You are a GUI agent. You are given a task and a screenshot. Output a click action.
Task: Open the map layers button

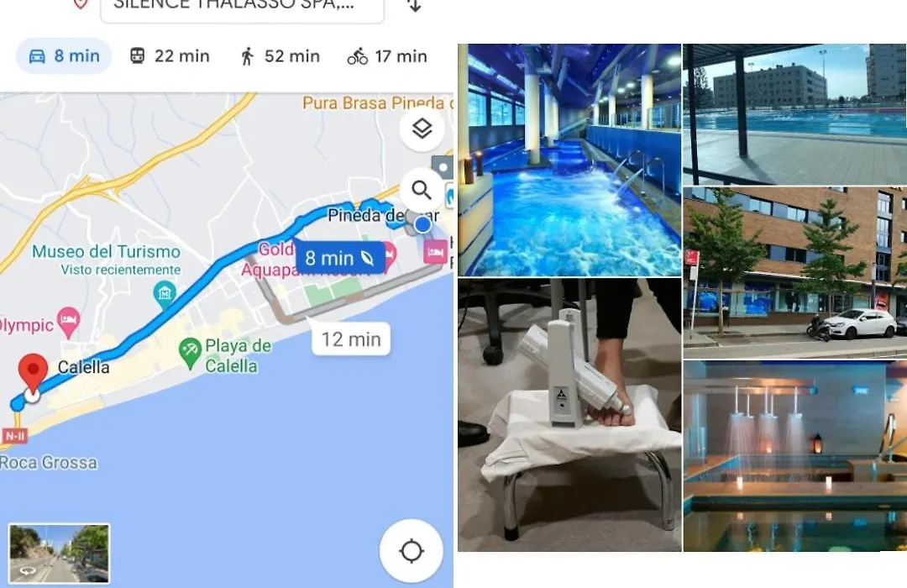pyautogui.click(x=422, y=129)
